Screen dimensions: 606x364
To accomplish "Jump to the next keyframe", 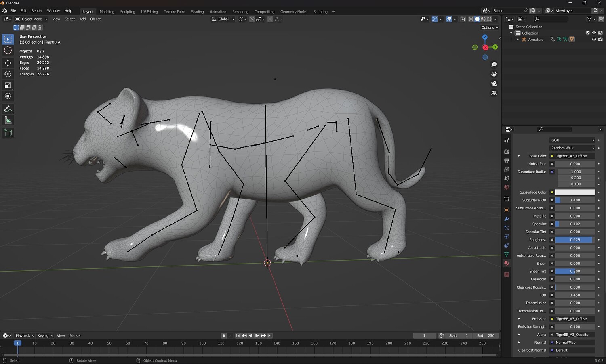I will [x=263, y=335].
